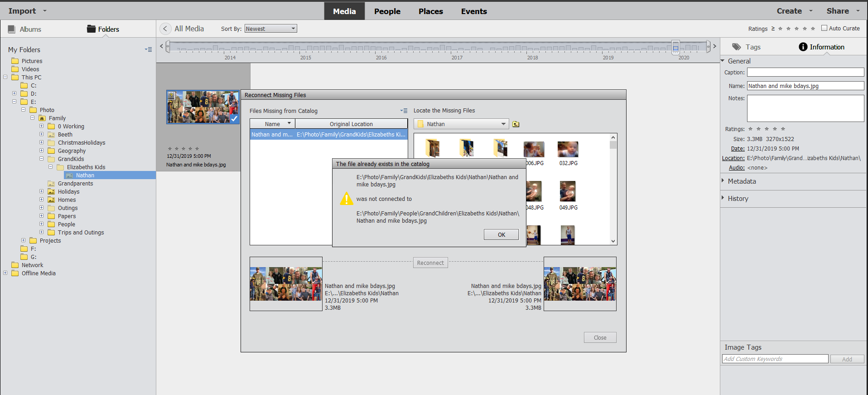Expand the Metadata section
The height and width of the screenshot is (395, 868).
pos(723,180)
